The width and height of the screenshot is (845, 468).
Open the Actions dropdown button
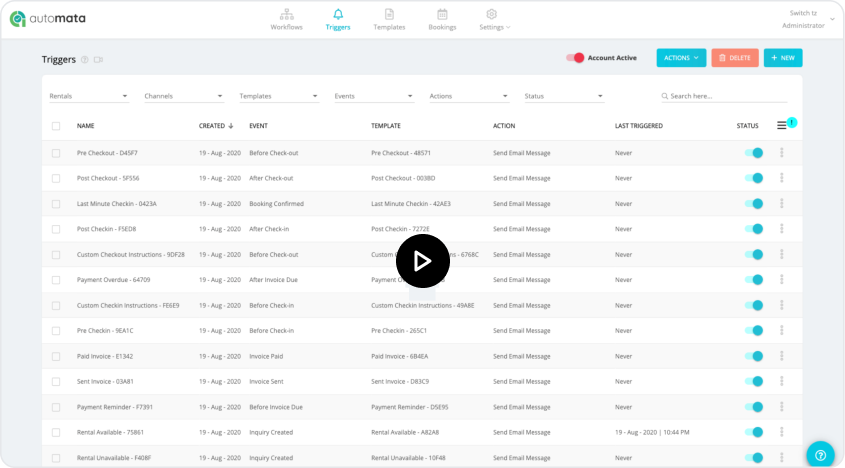[681, 58]
